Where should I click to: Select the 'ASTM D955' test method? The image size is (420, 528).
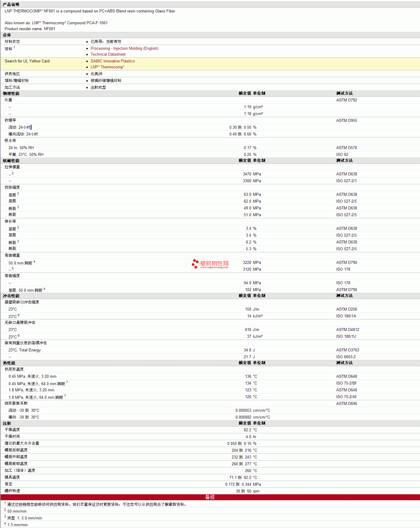(x=346, y=121)
